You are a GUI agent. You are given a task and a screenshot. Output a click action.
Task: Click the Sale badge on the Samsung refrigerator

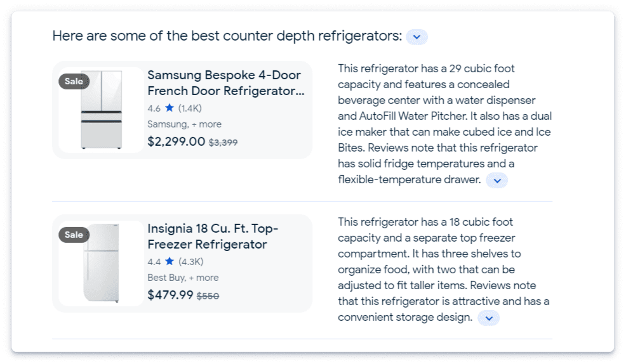click(x=74, y=81)
